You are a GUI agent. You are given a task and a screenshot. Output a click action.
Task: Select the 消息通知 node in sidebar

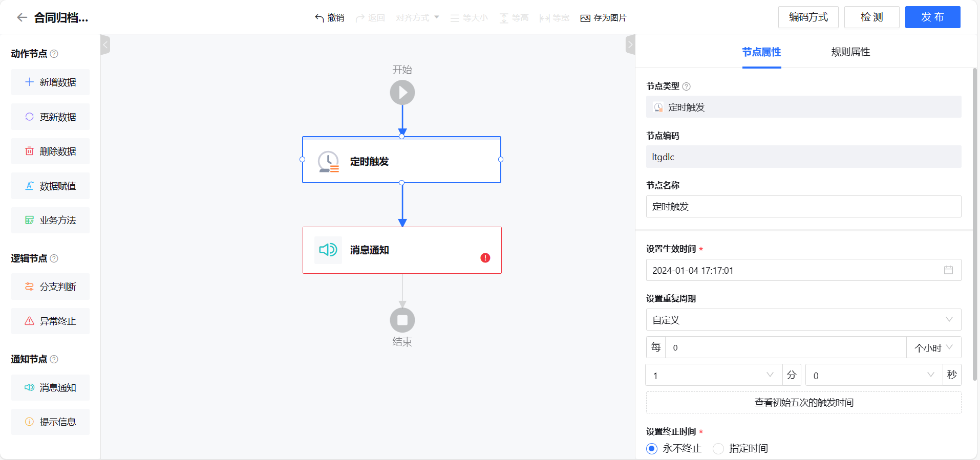(50, 387)
